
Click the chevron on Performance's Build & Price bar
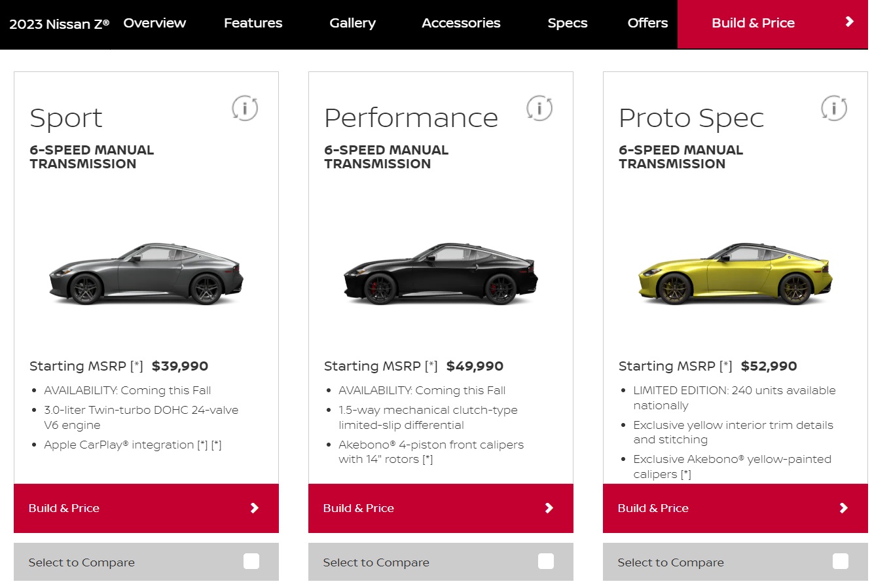coord(550,507)
